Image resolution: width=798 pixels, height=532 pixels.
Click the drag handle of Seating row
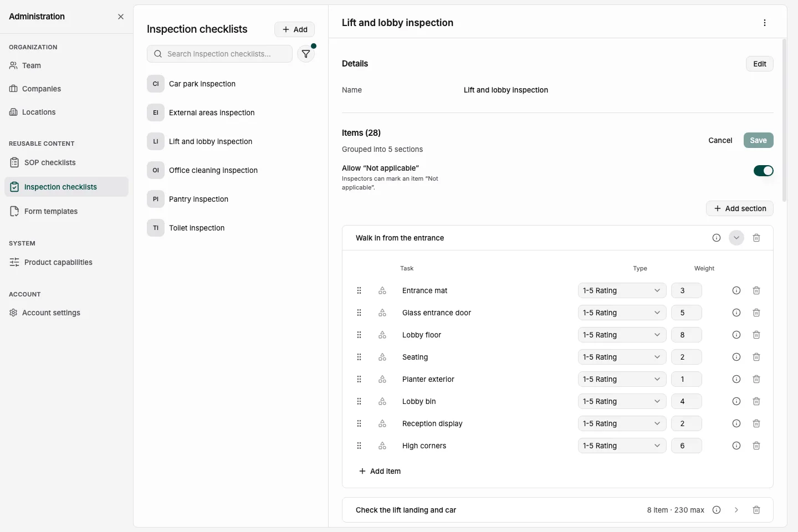(x=359, y=357)
